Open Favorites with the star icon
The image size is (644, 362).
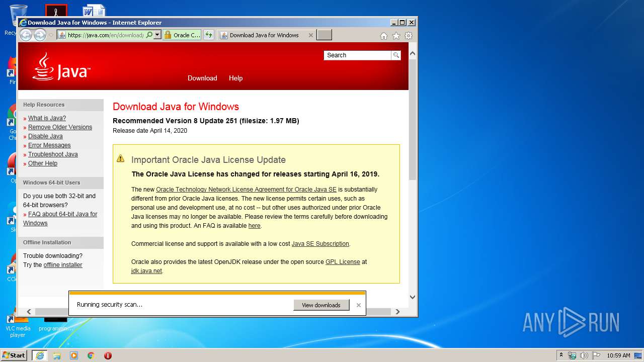coord(396,36)
